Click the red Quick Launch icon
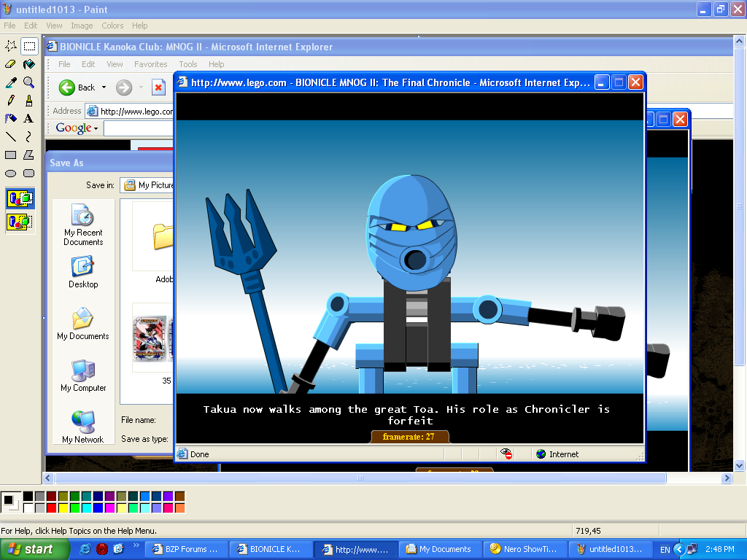Image resolution: width=747 pixels, height=560 pixels. [102, 549]
